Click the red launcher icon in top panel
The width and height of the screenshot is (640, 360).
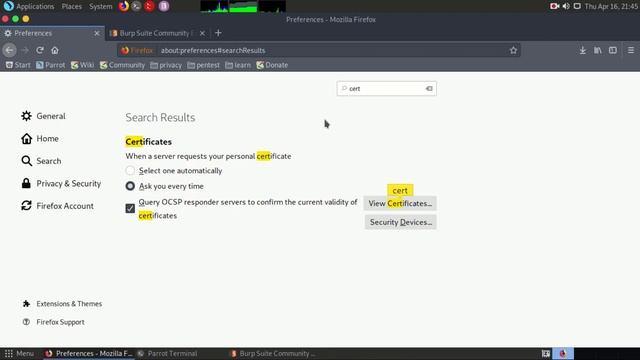tap(149, 6)
